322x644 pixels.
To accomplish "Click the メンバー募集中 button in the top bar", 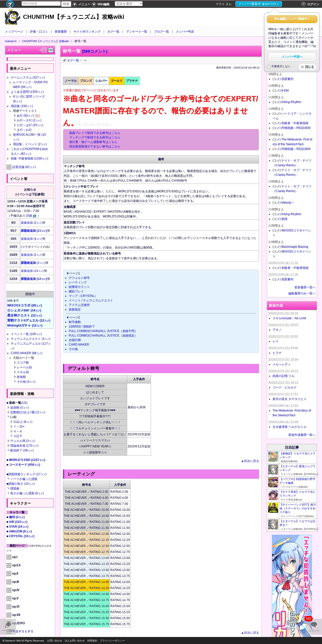I will [x=259, y=4].
